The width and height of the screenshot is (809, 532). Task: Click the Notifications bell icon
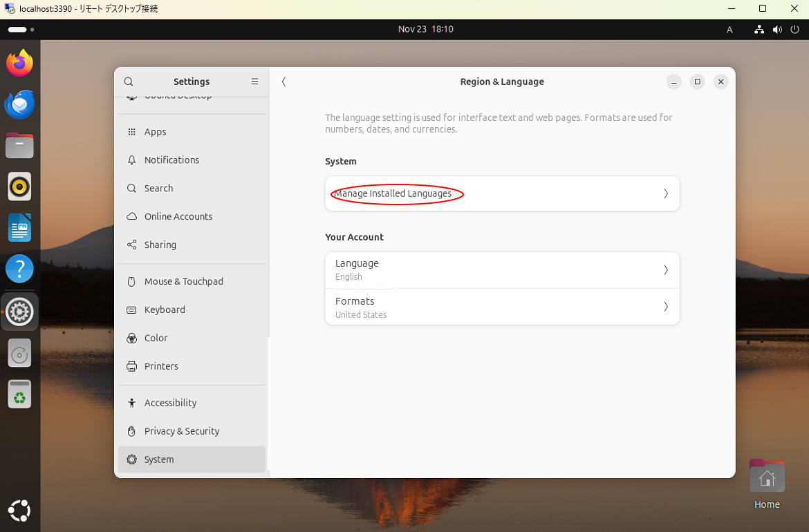point(131,160)
